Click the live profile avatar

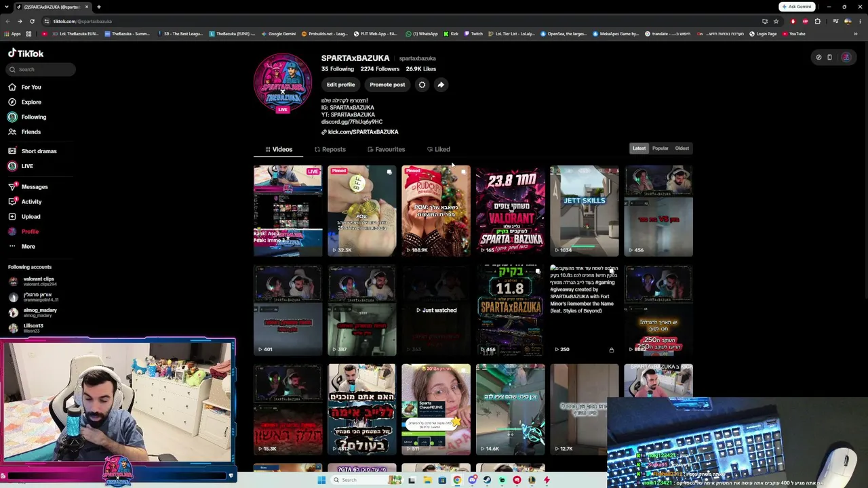283,83
